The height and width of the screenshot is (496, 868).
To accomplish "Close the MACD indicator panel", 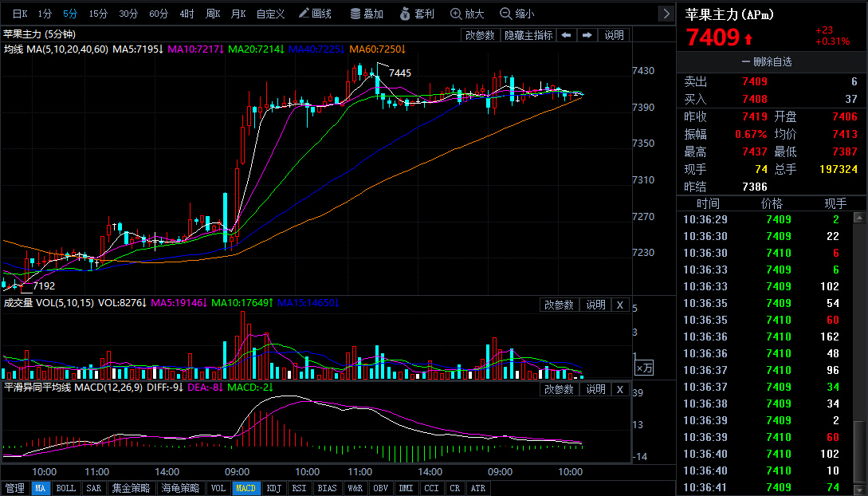I will point(620,390).
